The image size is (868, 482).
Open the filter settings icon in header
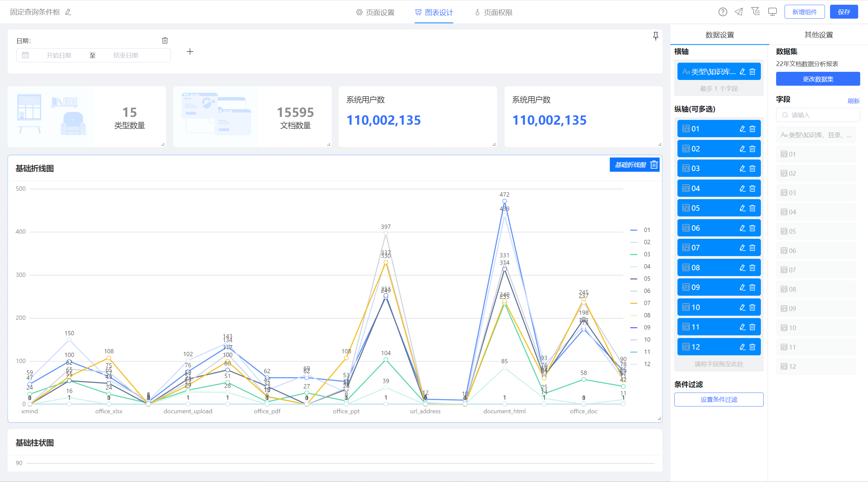click(755, 12)
